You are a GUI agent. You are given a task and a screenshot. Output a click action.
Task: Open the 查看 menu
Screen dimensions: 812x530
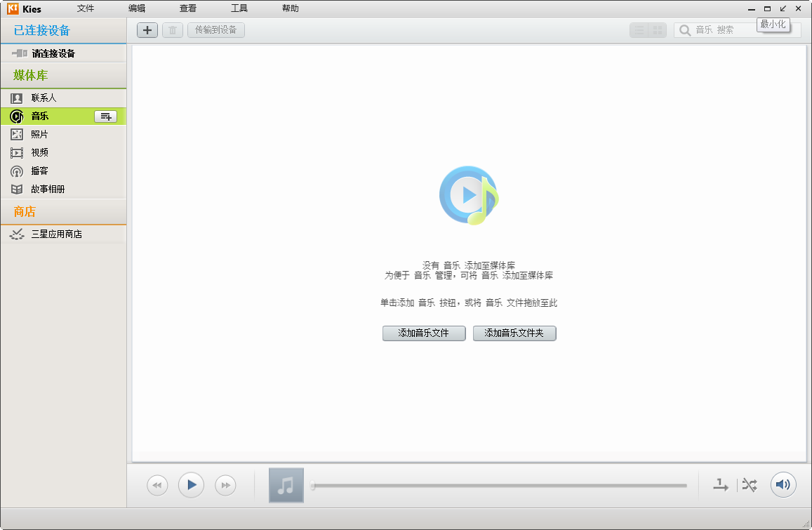(x=188, y=8)
